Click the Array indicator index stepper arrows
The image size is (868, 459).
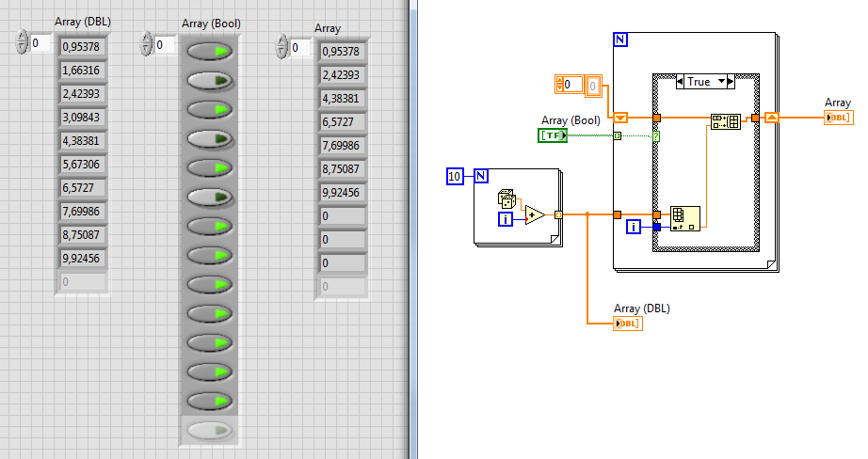281,46
